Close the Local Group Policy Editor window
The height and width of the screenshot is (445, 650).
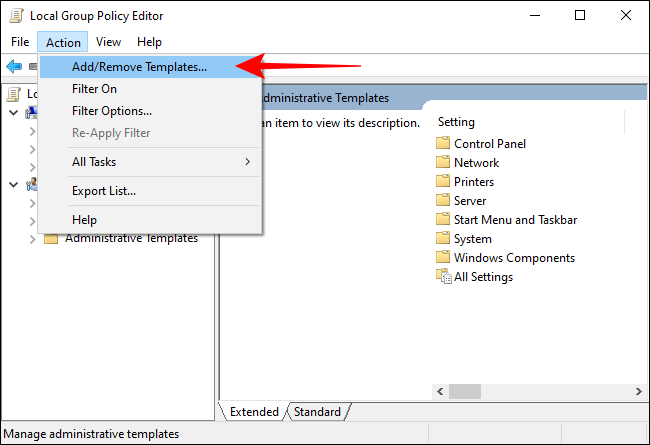626,15
